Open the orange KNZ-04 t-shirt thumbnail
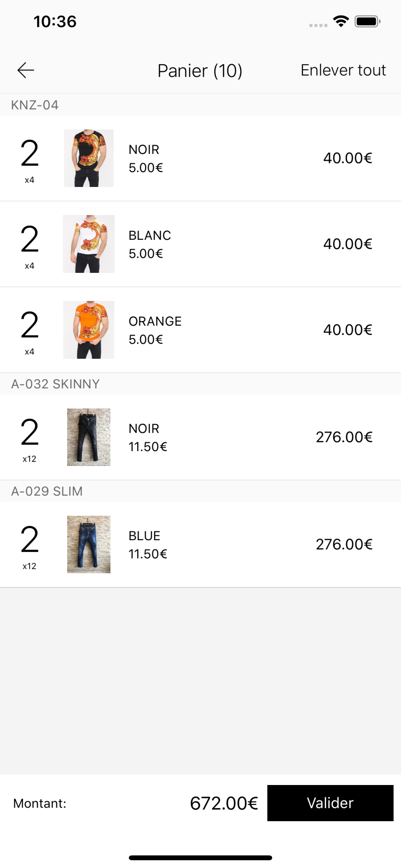The height and width of the screenshot is (868, 401). coord(88,330)
